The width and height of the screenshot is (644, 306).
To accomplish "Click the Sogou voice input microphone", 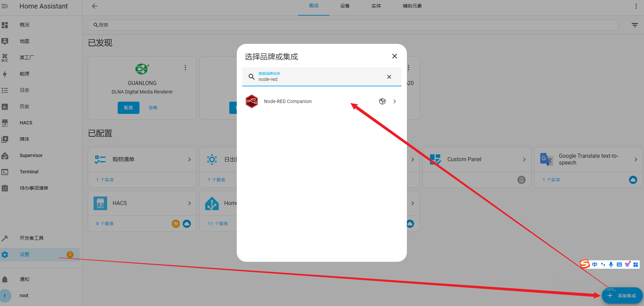I will tap(611, 265).
